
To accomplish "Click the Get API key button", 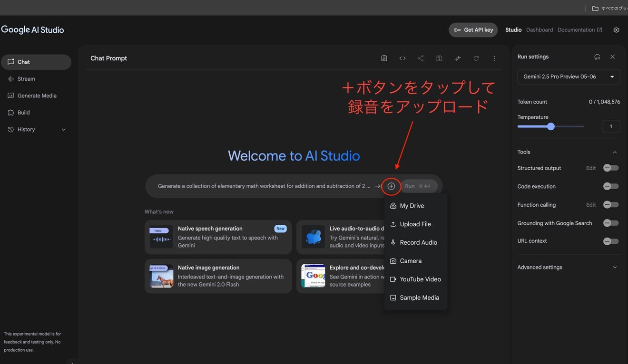I will [473, 30].
